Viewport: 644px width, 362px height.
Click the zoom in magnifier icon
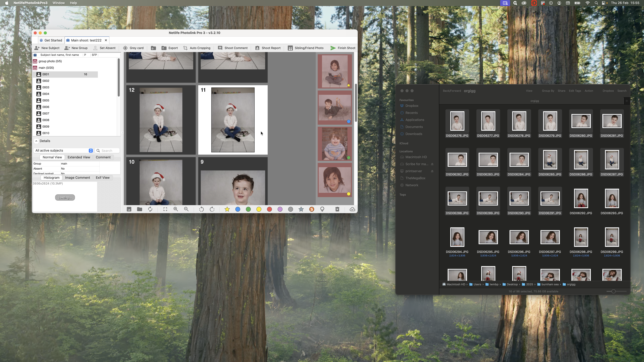click(176, 209)
